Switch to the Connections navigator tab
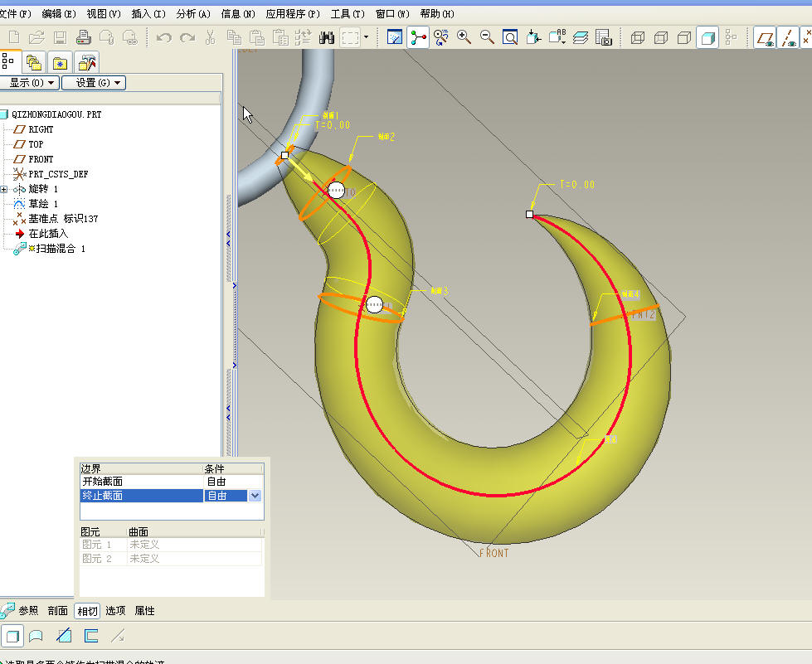 tap(86, 63)
